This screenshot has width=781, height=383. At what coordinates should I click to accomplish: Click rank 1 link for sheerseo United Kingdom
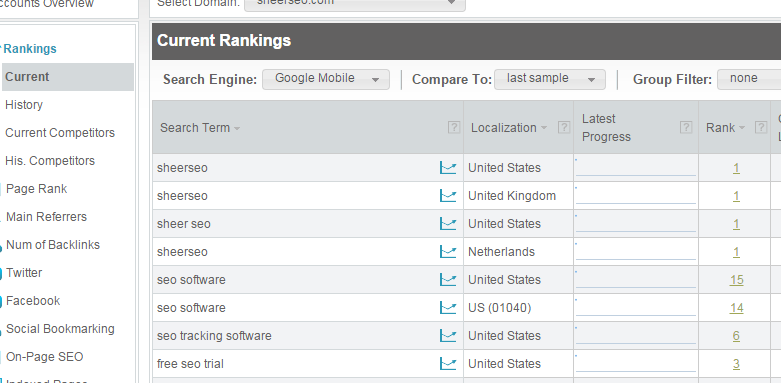click(736, 196)
